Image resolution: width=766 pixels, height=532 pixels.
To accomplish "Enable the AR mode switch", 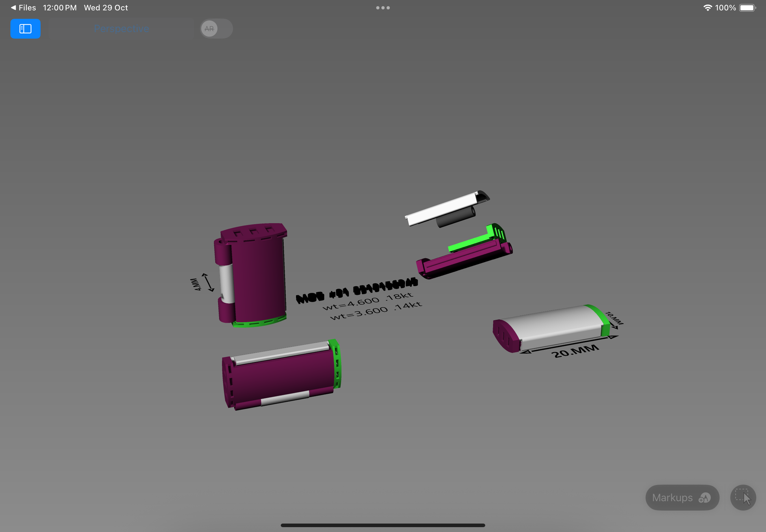I will (216, 29).
